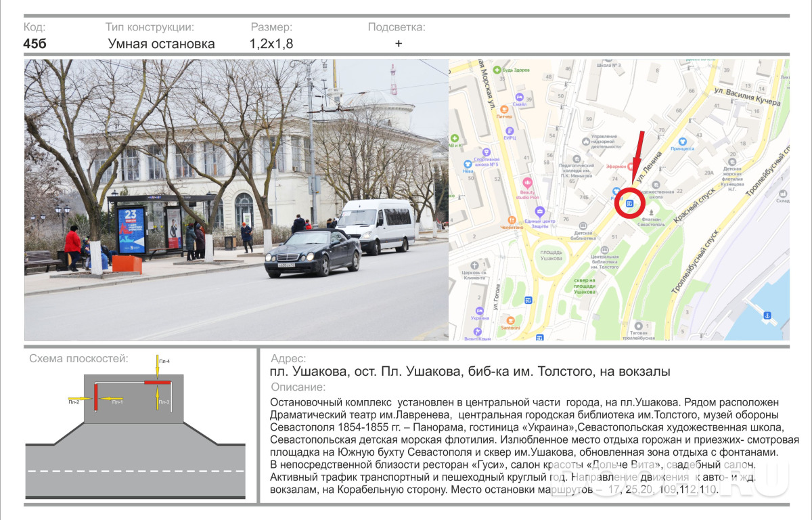This screenshot has height=520, width=812.
Task: Click the street-view photo of the bus stop
Action: [x=236, y=200]
